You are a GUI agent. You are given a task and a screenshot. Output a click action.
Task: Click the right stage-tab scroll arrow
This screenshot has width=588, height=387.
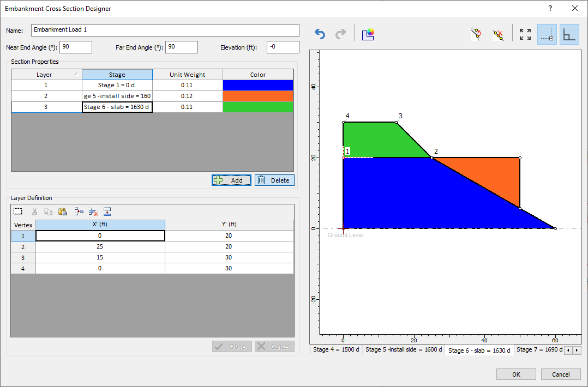(578, 350)
